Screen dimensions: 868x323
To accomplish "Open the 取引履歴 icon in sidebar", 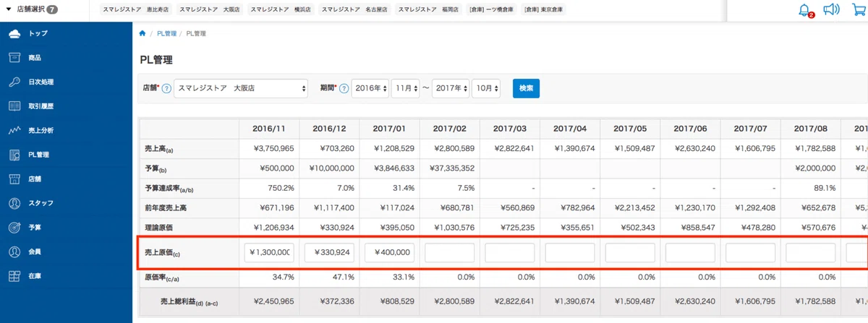I will click(14, 106).
